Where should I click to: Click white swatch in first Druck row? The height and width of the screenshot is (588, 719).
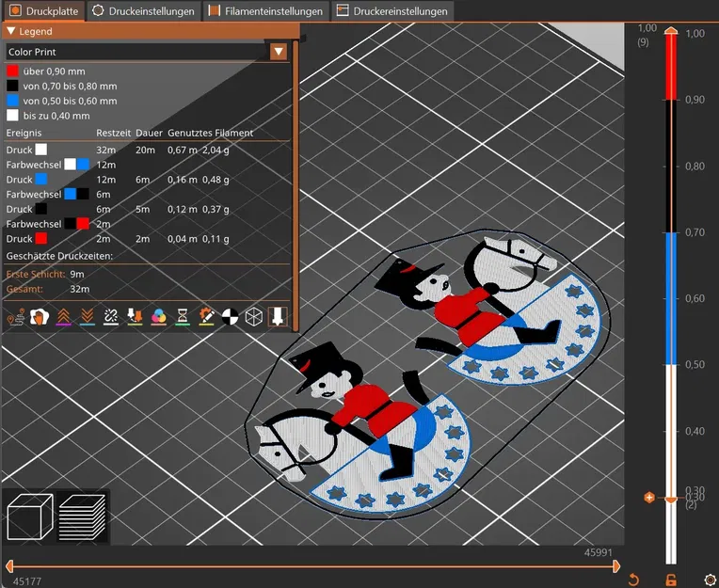pos(40,150)
